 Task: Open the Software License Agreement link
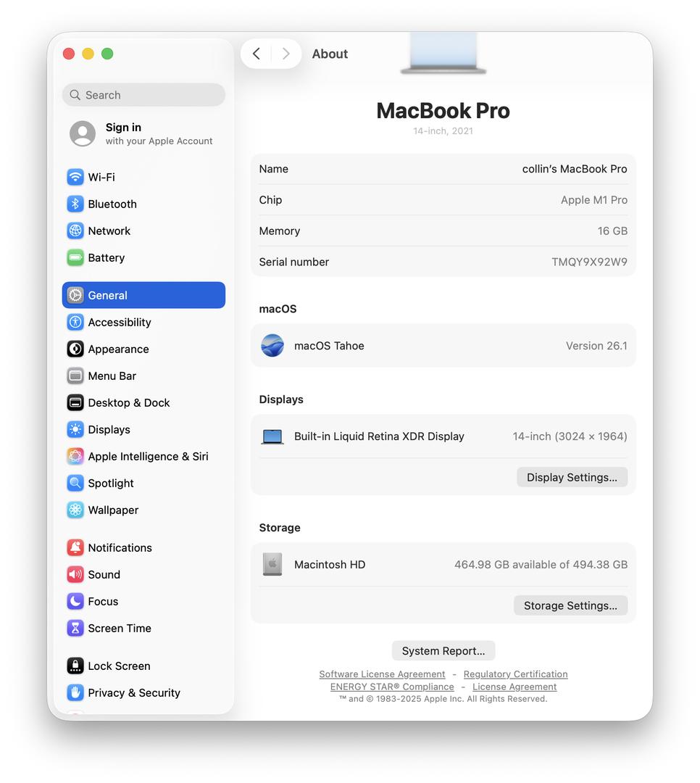[x=382, y=674]
